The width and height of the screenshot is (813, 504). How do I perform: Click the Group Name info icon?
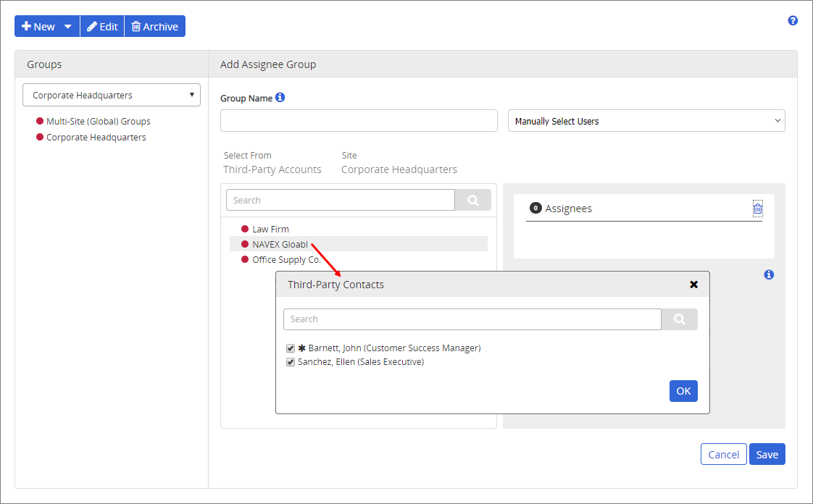280,98
